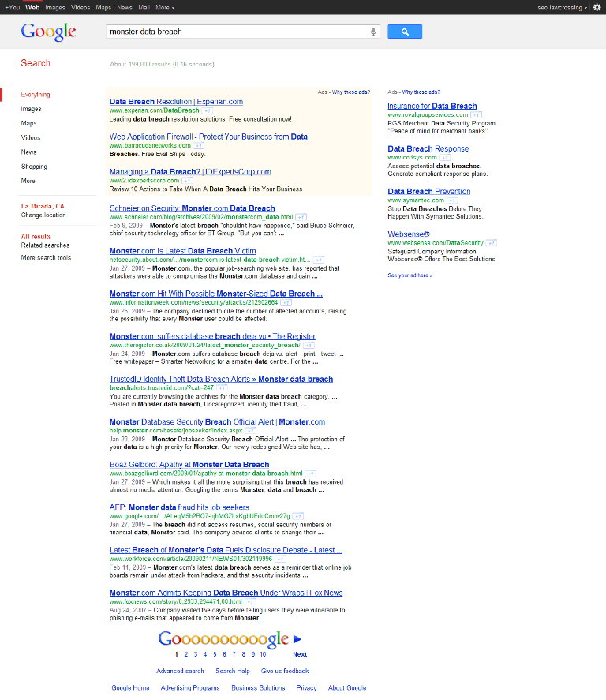
Task: Open News in the left sidebar
Action: tap(29, 152)
